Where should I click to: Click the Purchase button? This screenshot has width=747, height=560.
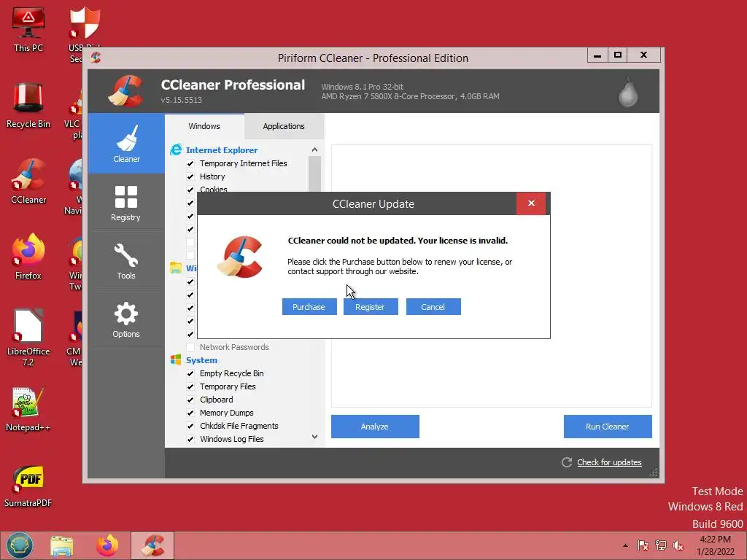309,307
